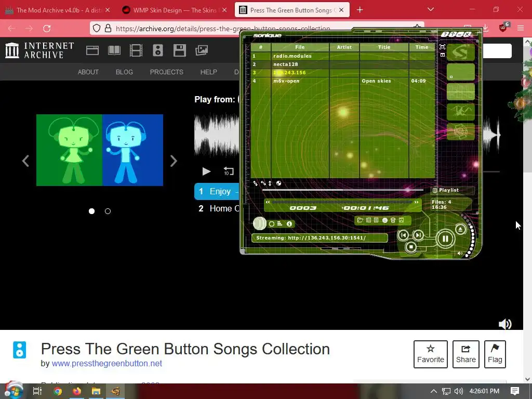Viewport: 532px width, 399px height.
Task: Click the Internet Archive logo
Action: click(x=39, y=50)
